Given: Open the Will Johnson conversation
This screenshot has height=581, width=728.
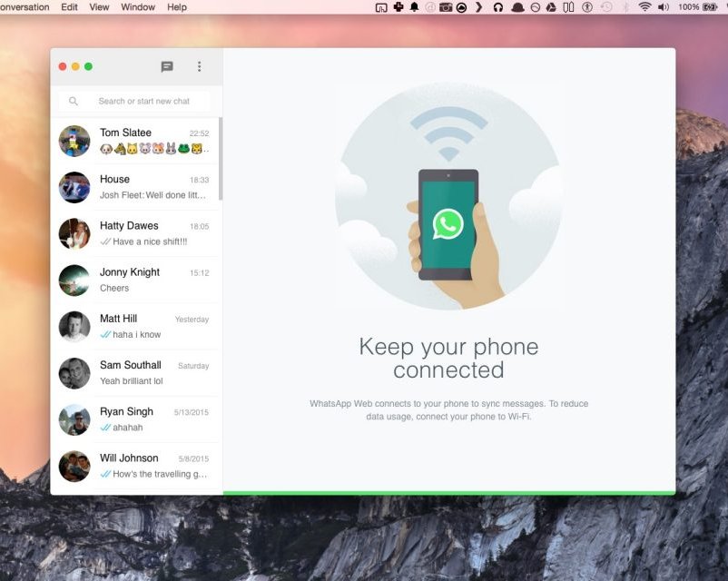Looking at the screenshot, I should (134, 466).
